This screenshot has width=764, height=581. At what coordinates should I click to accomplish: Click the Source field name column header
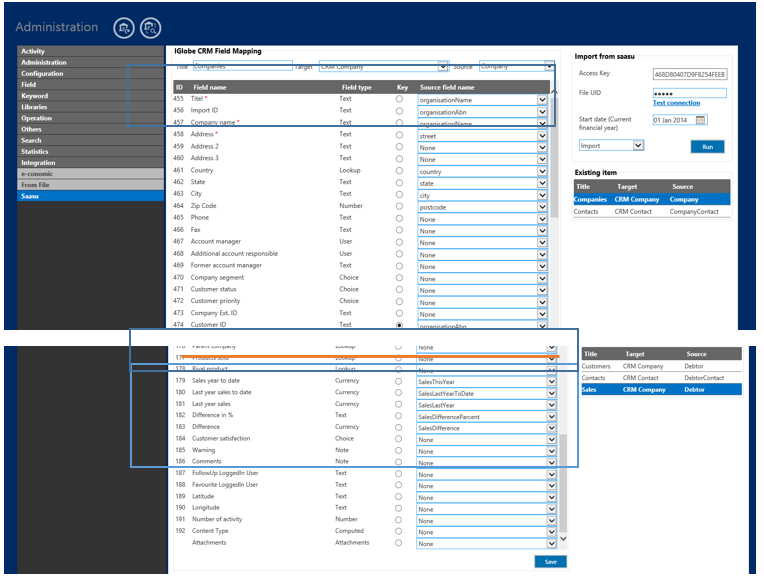447,87
